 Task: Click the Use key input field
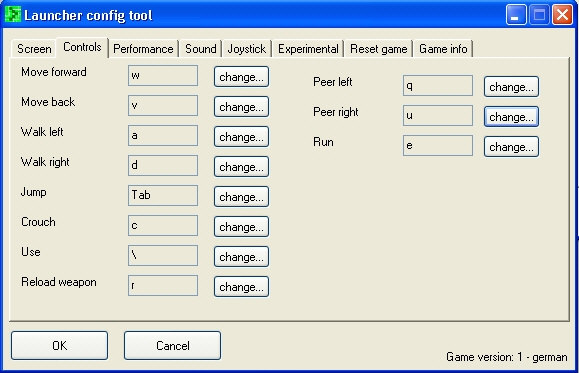163,255
